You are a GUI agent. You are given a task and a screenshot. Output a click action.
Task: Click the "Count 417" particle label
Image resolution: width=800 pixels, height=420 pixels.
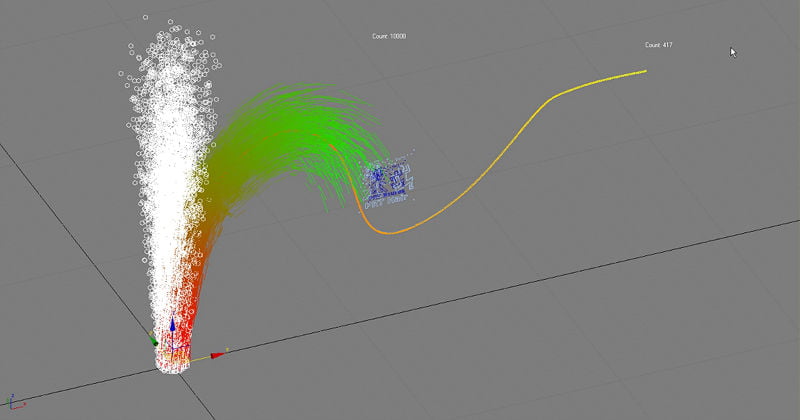pos(659,45)
